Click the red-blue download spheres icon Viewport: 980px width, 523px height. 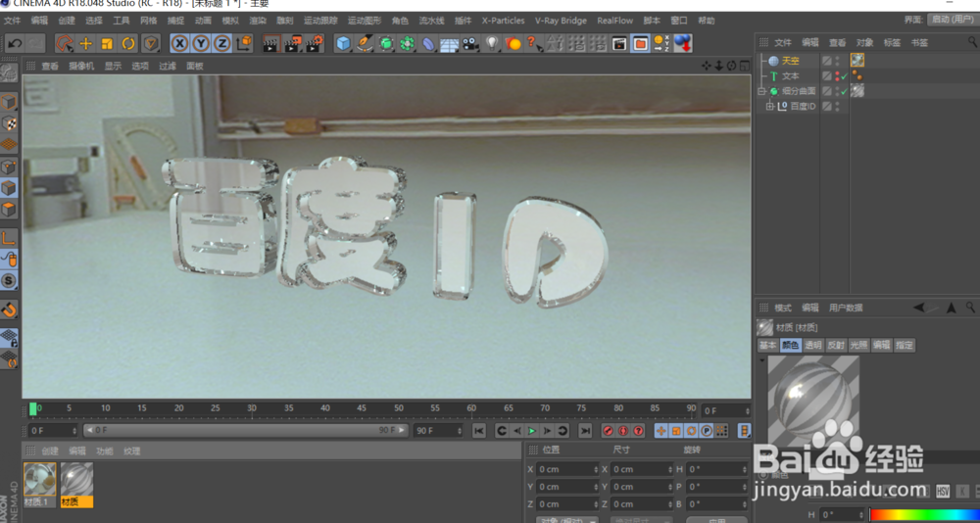(682, 44)
